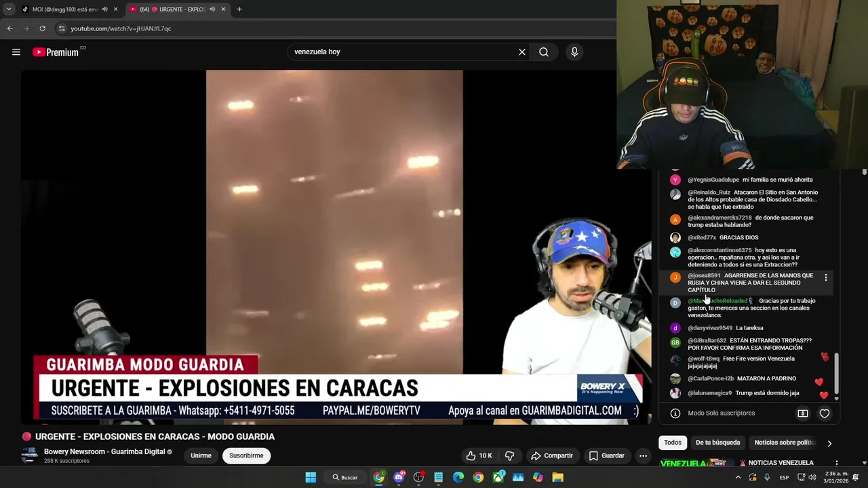Open the tab search dropdown arrow
868x488 pixels.
coord(8,9)
